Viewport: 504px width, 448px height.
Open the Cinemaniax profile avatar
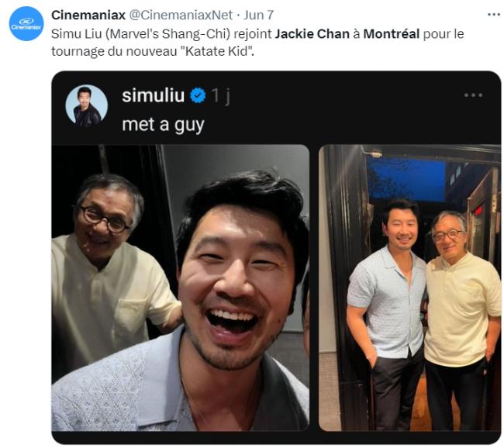pos(26,23)
